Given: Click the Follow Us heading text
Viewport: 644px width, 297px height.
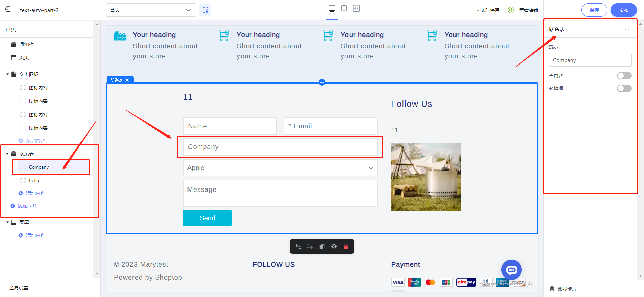Looking at the screenshot, I should (x=412, y=104).
